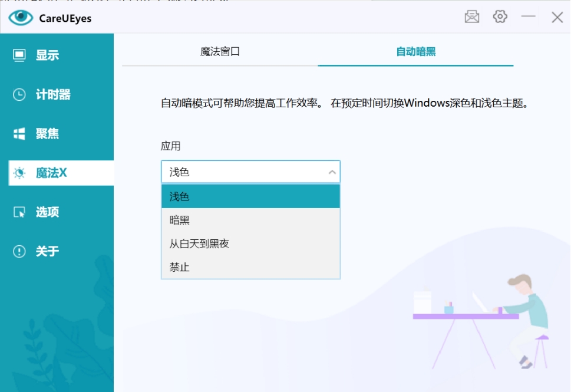Click the CareUEyes eye logo
The image size is (571, 392).
(x=20, y=18)
